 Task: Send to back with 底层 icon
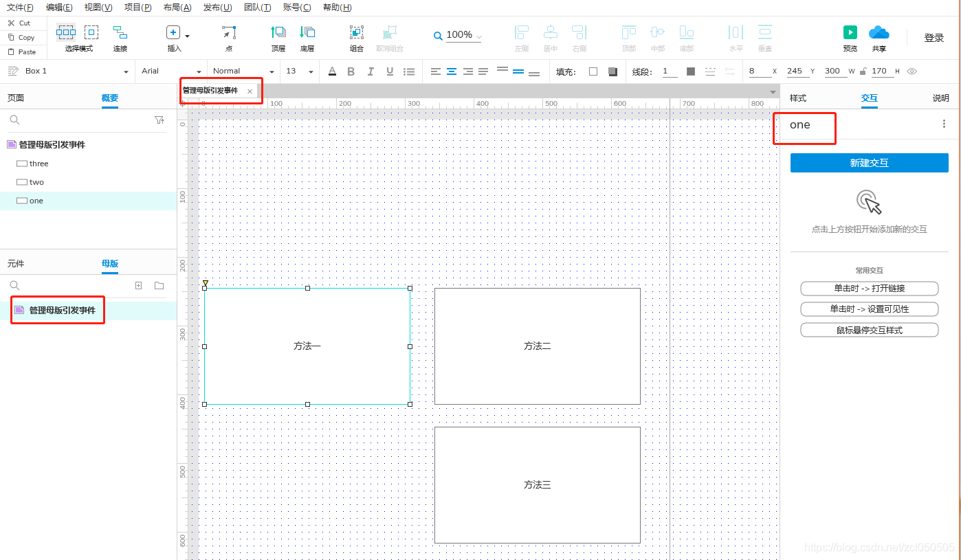click(307, 32)
